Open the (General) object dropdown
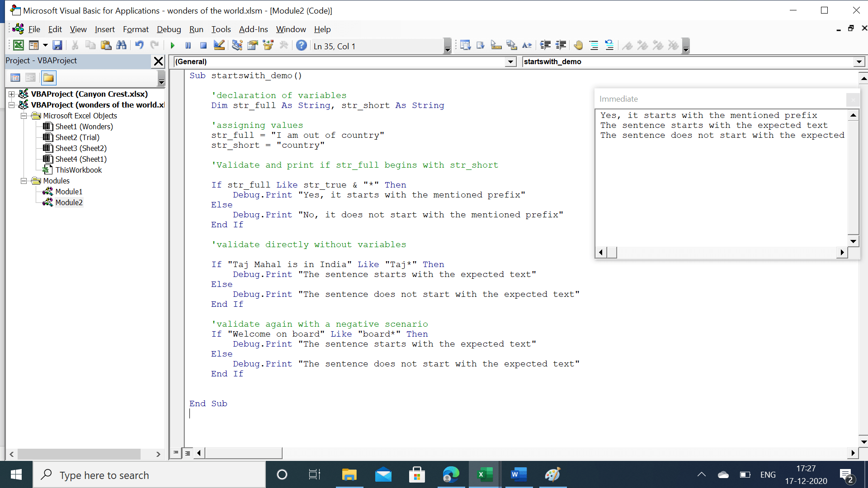Image resolution: width=868 pixels, height=488 pixels. pyautogui.click(x=510, y=62)
